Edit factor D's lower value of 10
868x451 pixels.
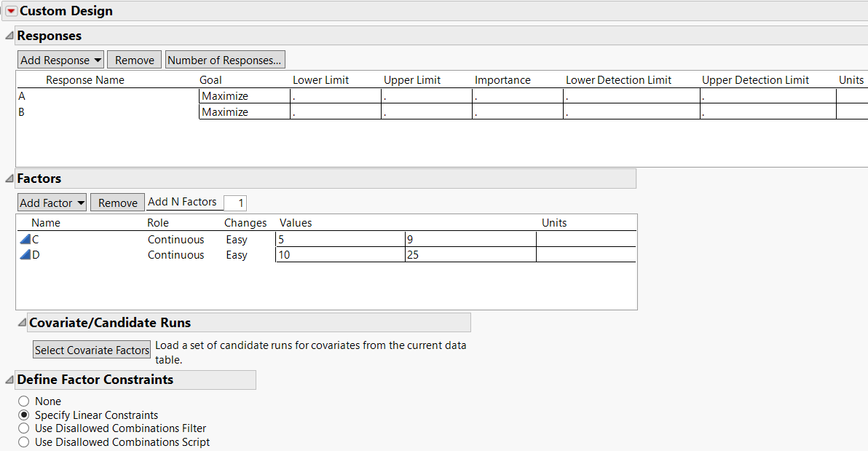click(339, 254)
